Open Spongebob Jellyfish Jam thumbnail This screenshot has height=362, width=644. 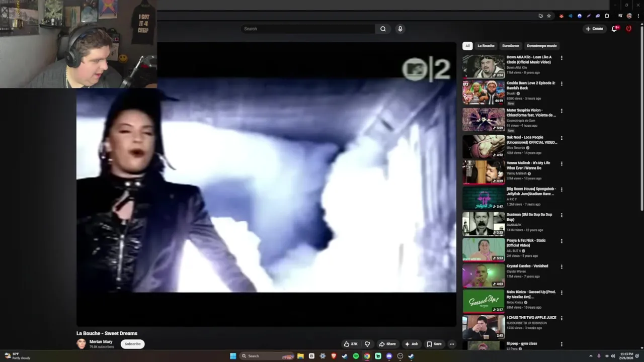[x=484, y=198]
